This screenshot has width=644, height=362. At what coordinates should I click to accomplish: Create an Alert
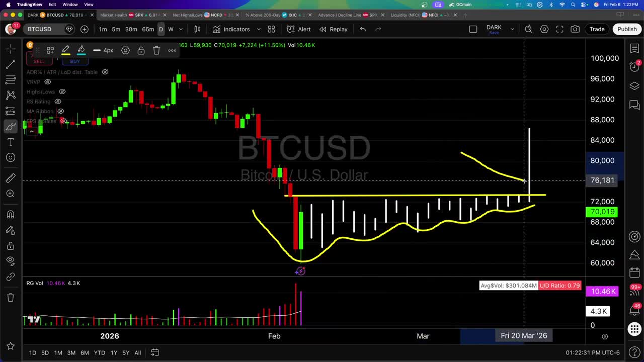[299, 29]
